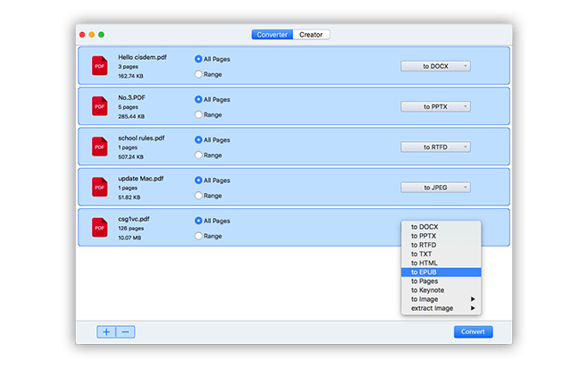The height and width of the screenshot is (368, 588).
Task: Choose 'to PPTX' in the popup menu
Action: pos(441,236)
